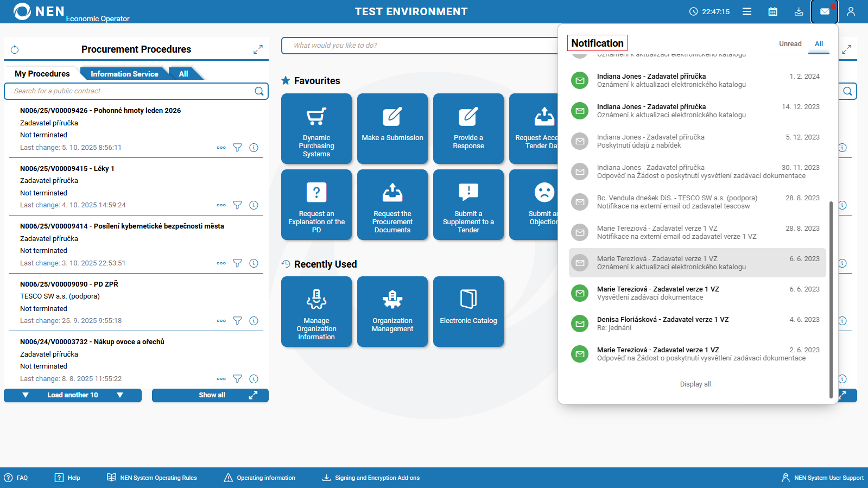
Task: Show info for Léky 1 procedure
Action: 254,205
